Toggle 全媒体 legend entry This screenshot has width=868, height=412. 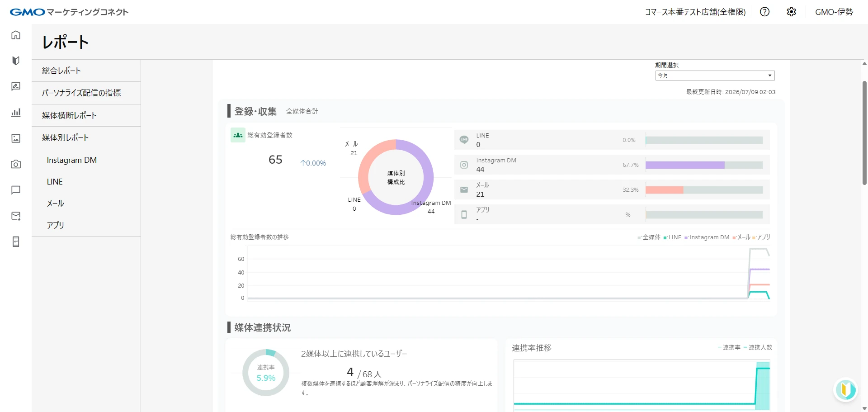point(649,237)
